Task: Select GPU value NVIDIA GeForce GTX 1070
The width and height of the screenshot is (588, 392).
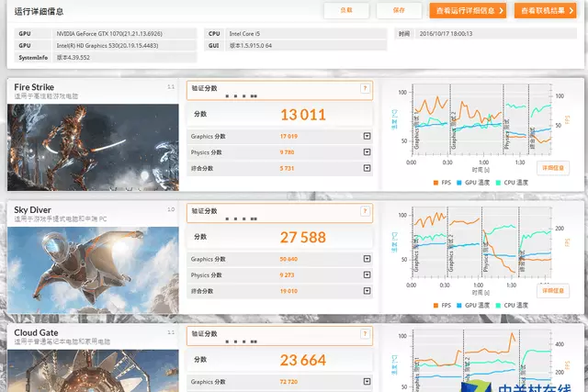Action: pyautogui.click(x=109, y=34)
